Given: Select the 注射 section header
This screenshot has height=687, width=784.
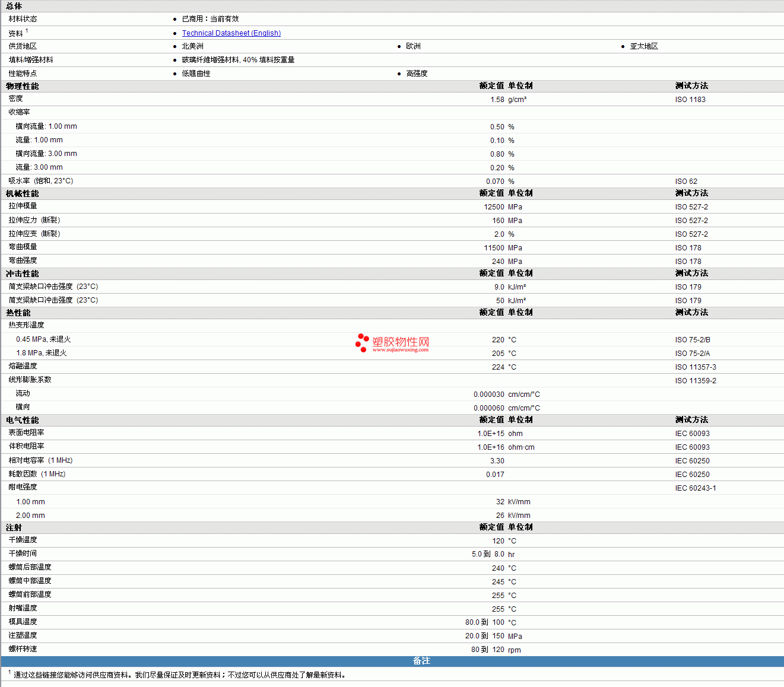Looking at the screenshot, I should pyautogui.click(x=14, y=527).
